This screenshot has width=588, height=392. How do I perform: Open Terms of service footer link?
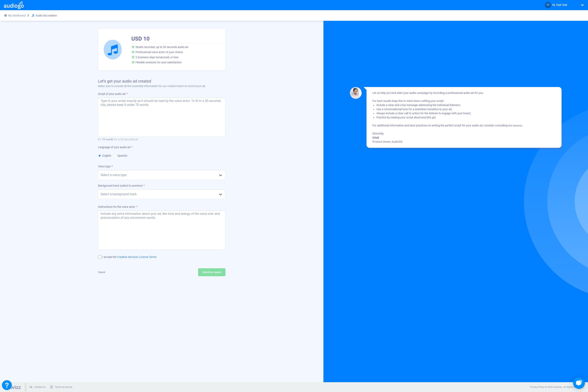(64, 387)
